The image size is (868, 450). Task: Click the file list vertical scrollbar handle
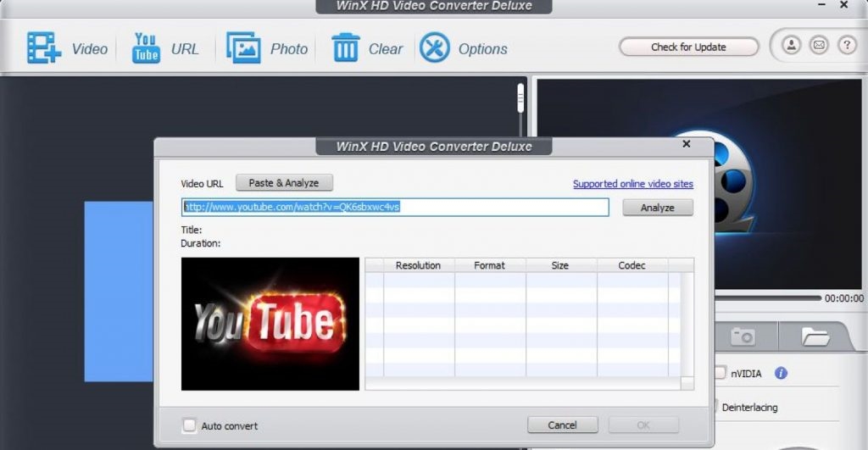520,98
